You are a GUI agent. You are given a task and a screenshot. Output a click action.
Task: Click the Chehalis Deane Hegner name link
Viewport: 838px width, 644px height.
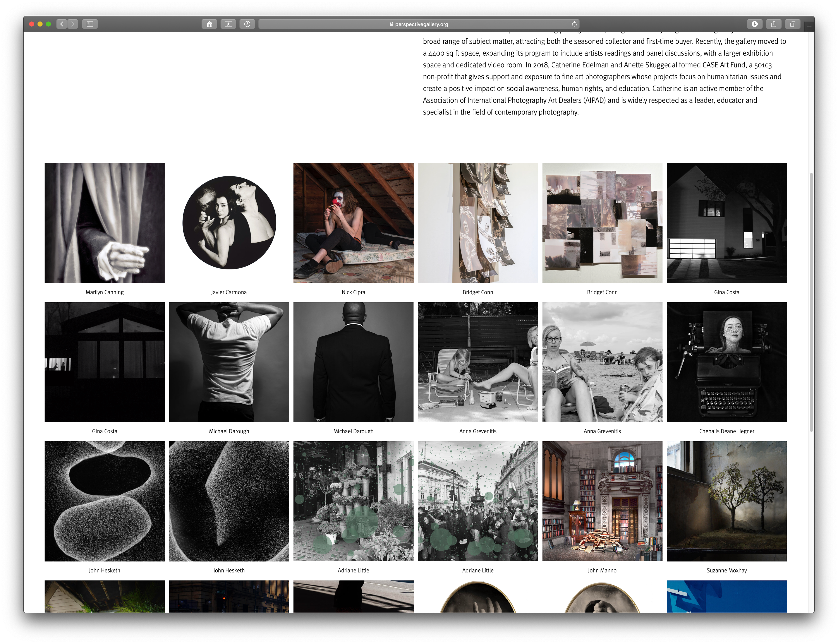[726, 431]
